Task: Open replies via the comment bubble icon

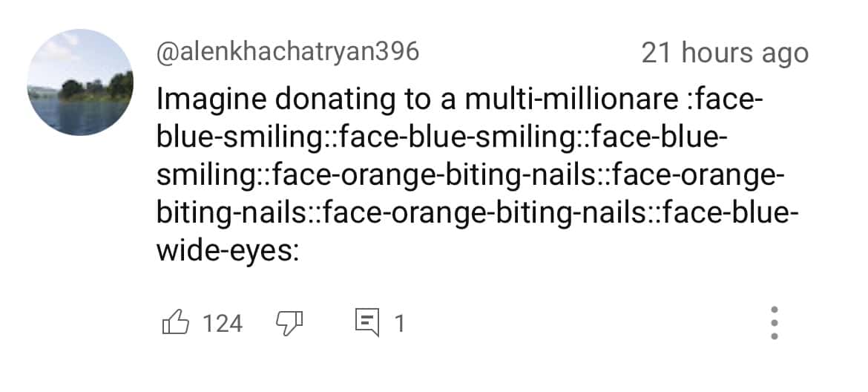Action: coord(366,323)
